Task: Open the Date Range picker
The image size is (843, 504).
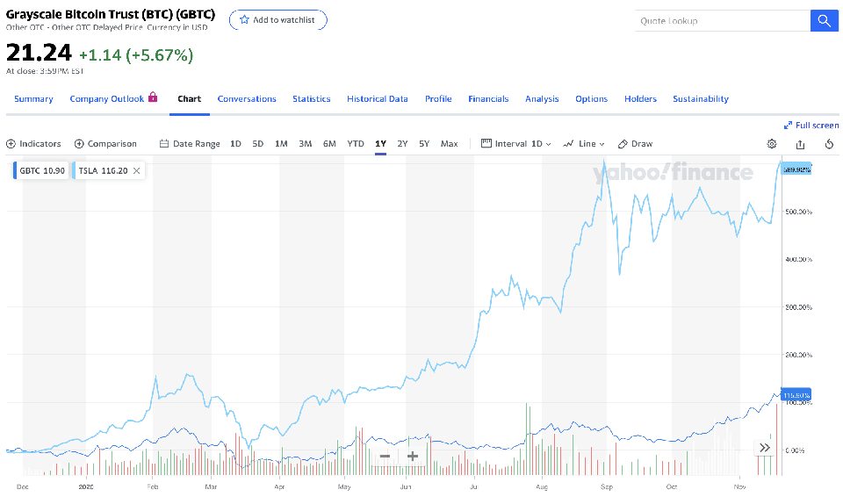Action: click(190, 144)
